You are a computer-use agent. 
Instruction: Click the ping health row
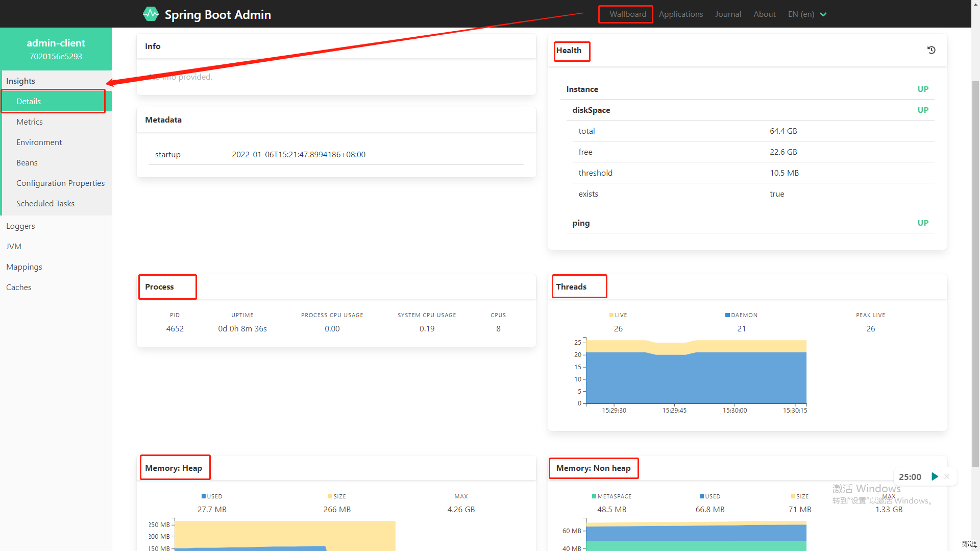pos(750,223)
